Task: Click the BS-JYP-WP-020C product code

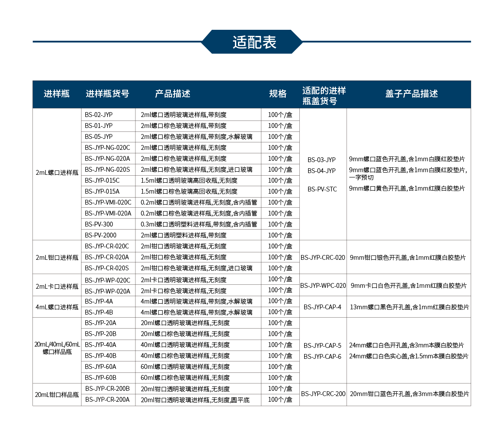Action: pos(107,280)
